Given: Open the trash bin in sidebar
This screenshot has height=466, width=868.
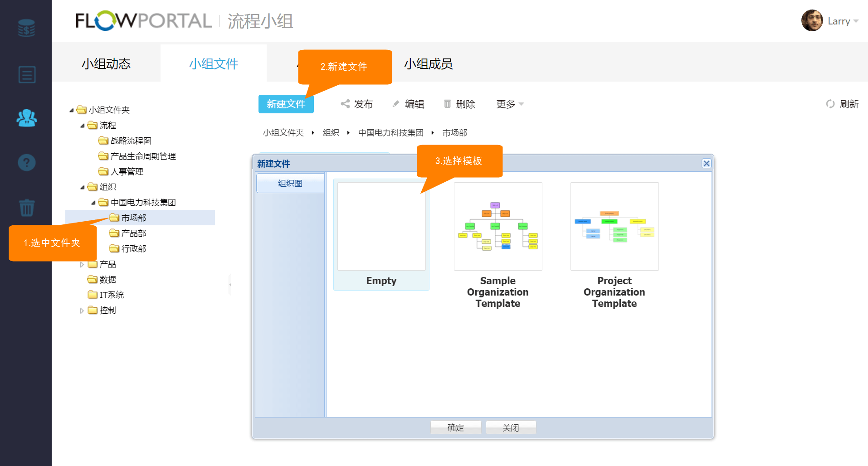Looking at the screenshot, I should 26,208.
